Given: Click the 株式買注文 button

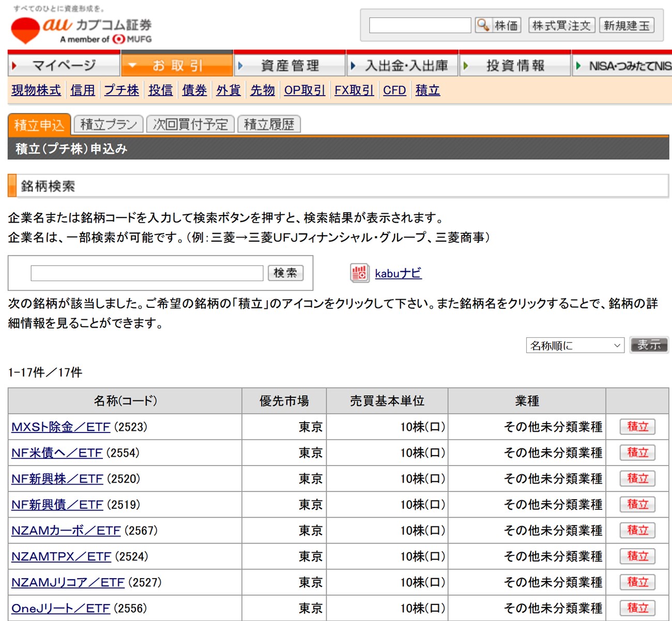Looking at the screenshot, I should coord(561,25).
